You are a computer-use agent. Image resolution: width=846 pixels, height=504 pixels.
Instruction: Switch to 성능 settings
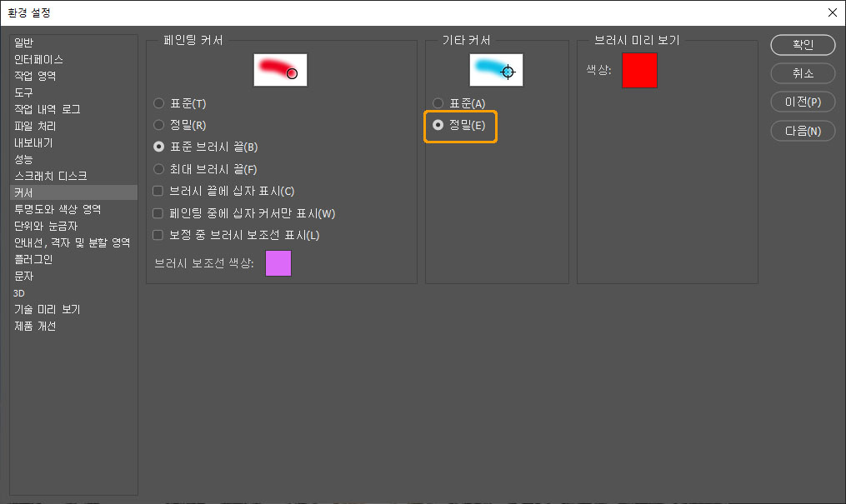coord(27,159)
